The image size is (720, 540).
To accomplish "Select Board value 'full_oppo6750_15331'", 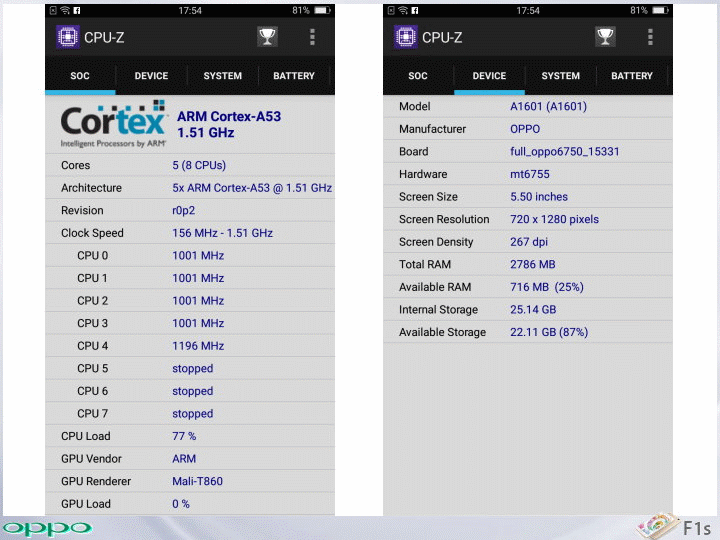I will coord(565,152).
